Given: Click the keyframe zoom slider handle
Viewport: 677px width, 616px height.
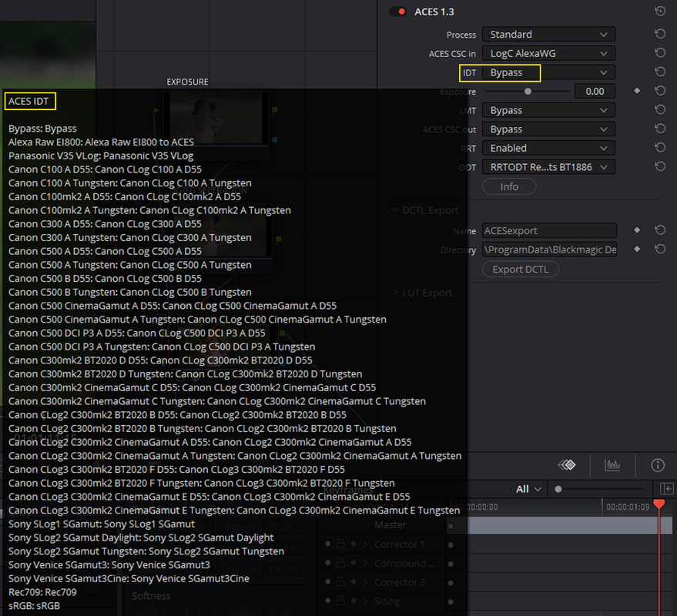Looking at the screenshot, I should pyautogui.click(x=558, y=489).
